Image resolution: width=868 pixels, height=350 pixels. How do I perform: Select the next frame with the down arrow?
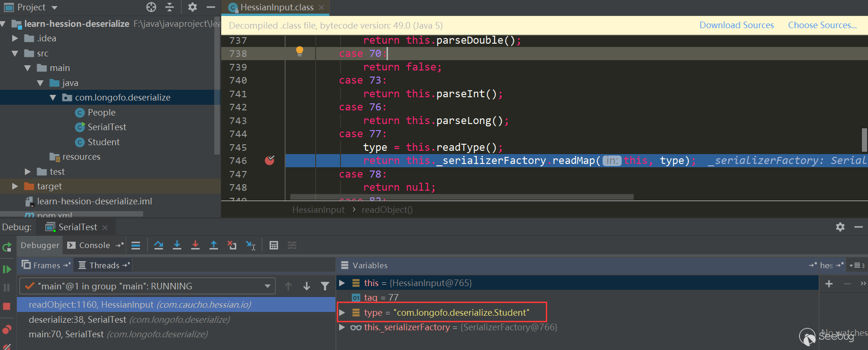pos(307,286)
